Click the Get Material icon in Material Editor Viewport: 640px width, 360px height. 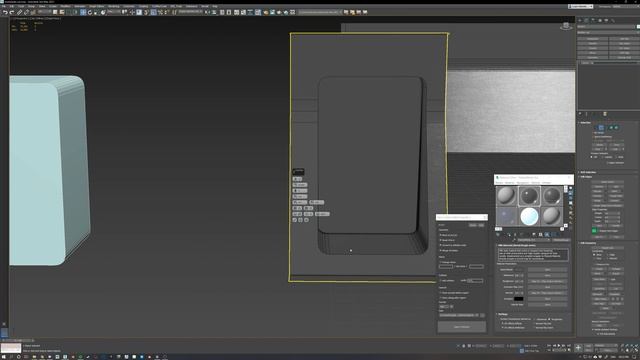(x=498, y=234)
